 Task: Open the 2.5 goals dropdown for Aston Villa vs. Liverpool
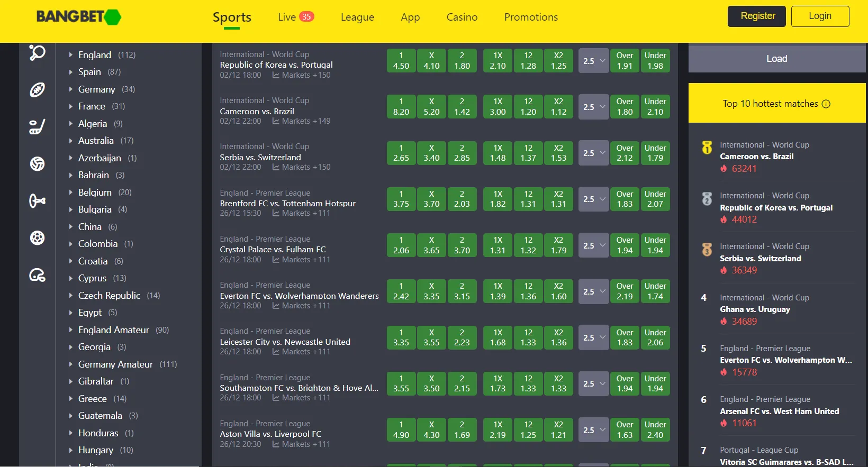click(593, 430)
